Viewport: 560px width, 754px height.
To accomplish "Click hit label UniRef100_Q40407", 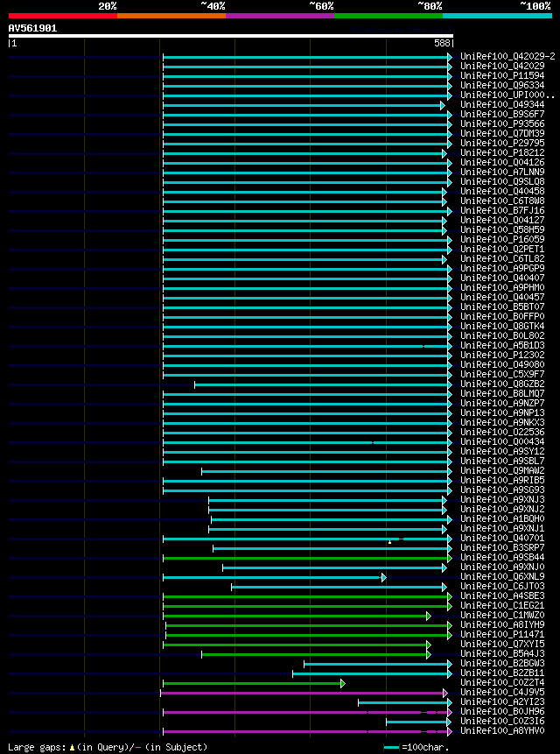I will coord(502,278).
